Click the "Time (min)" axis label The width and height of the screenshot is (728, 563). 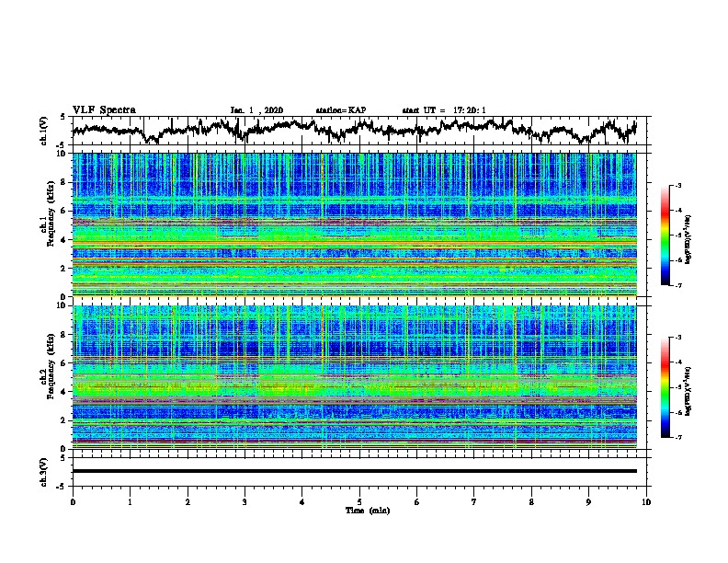tap(368, 511)
